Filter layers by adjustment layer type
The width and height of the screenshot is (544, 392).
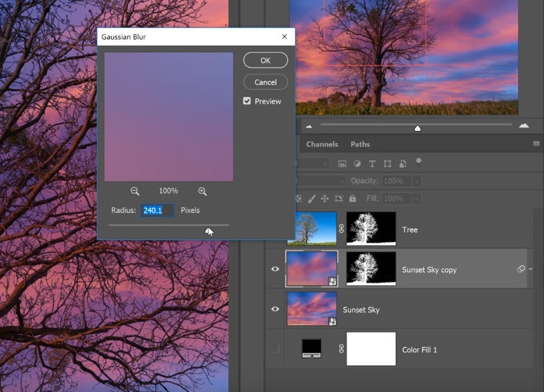click(x=357, y=163)
